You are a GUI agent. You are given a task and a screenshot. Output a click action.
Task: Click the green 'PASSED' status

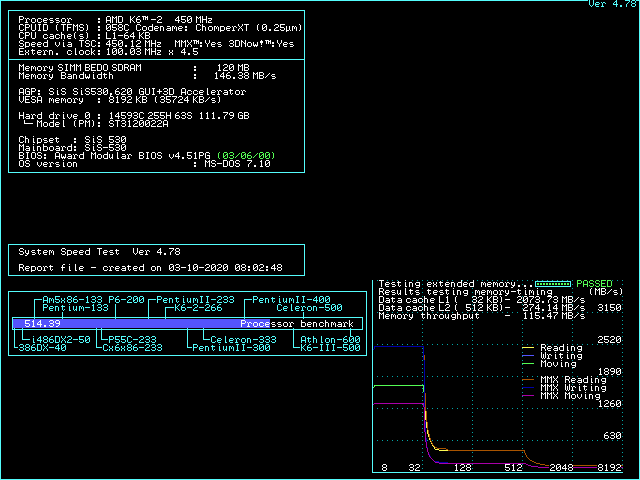594,284
